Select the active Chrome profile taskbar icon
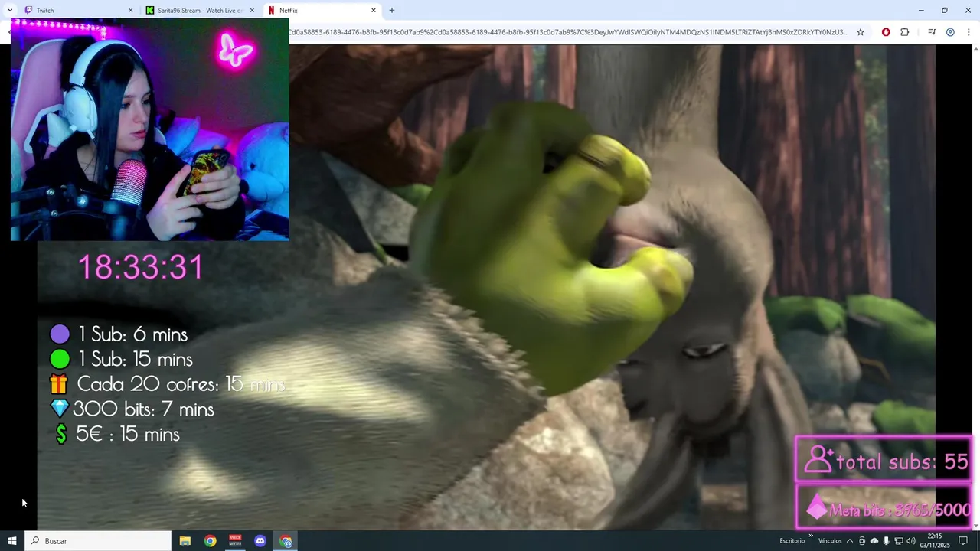This screenshot has height=551, width=980. [x=286, y=541]
